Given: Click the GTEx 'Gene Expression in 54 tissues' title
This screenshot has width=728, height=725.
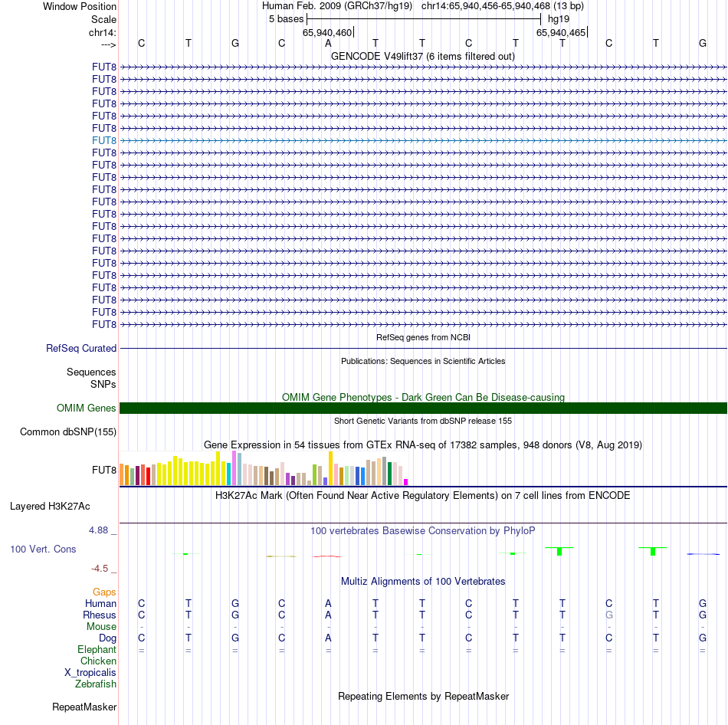Looking at the screenshot, I should point(423,445).
